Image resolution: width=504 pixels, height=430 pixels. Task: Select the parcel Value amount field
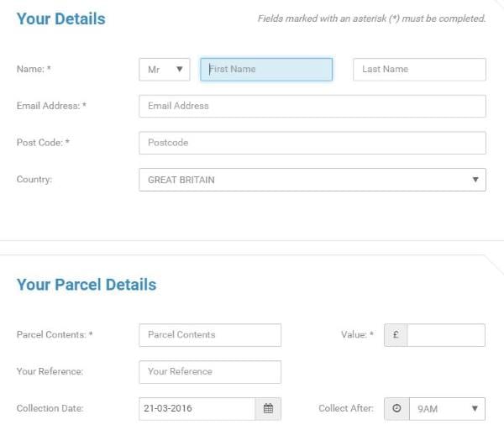coord(446,335)
